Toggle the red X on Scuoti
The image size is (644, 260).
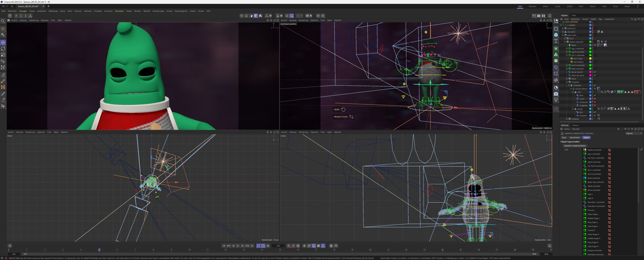pyautogui.click(x=595, y=99)
